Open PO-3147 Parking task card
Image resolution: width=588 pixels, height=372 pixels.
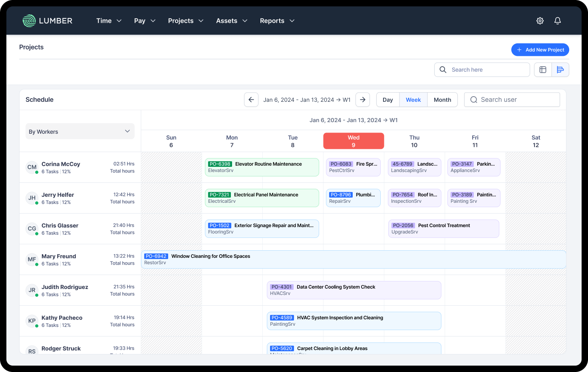pos(474,167)
